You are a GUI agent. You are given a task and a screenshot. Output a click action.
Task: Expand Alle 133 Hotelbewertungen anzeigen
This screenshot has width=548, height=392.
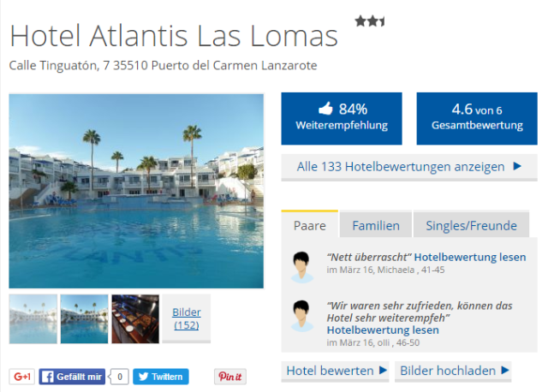pyautogui.click(x=409, y=167)
